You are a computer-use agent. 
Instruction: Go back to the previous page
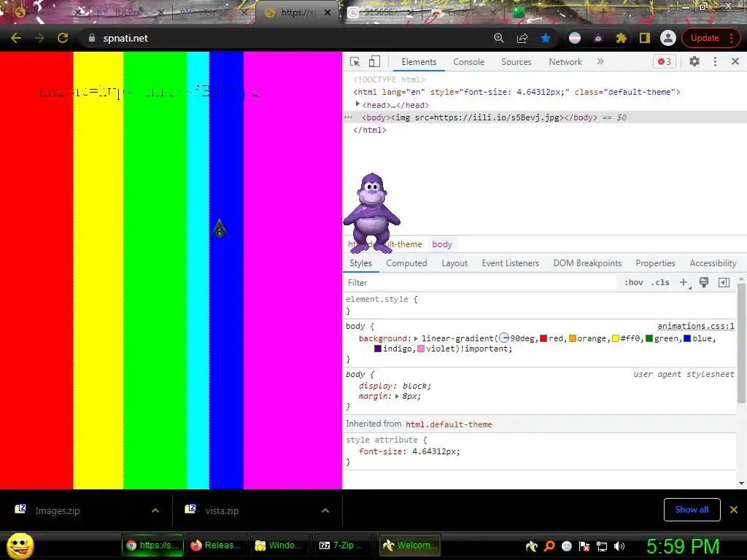point(16,38)
